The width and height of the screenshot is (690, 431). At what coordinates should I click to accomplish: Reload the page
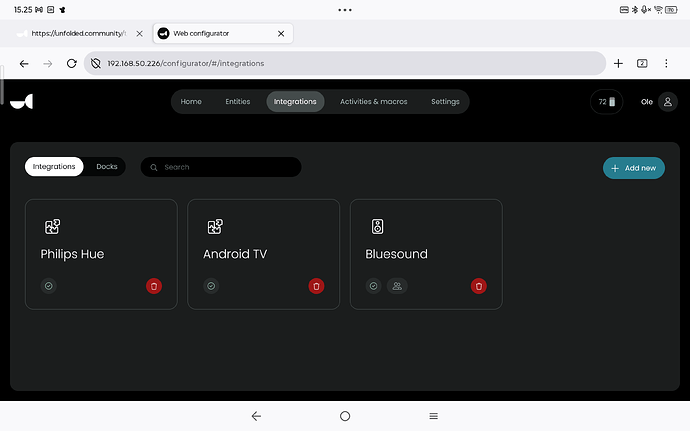click(72, 63)
